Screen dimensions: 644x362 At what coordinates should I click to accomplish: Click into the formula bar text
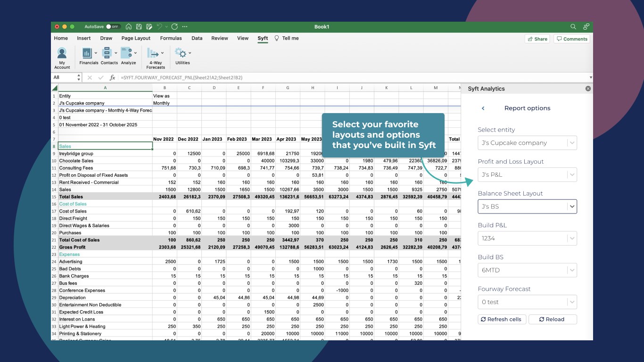click(x=354, y=77)
